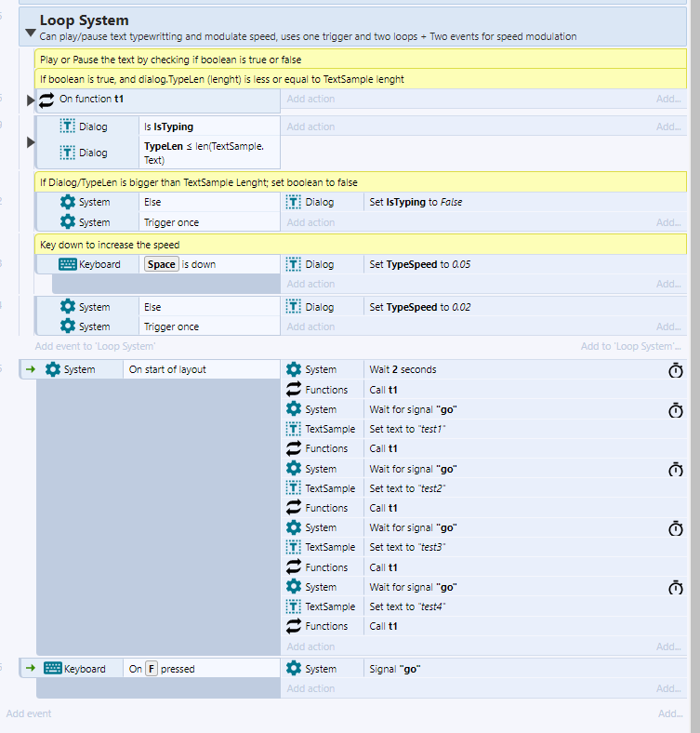Click the timer icon next to 'Wait 2 seconds'
This screenshot has width=700, height=733.
point(676,370)
